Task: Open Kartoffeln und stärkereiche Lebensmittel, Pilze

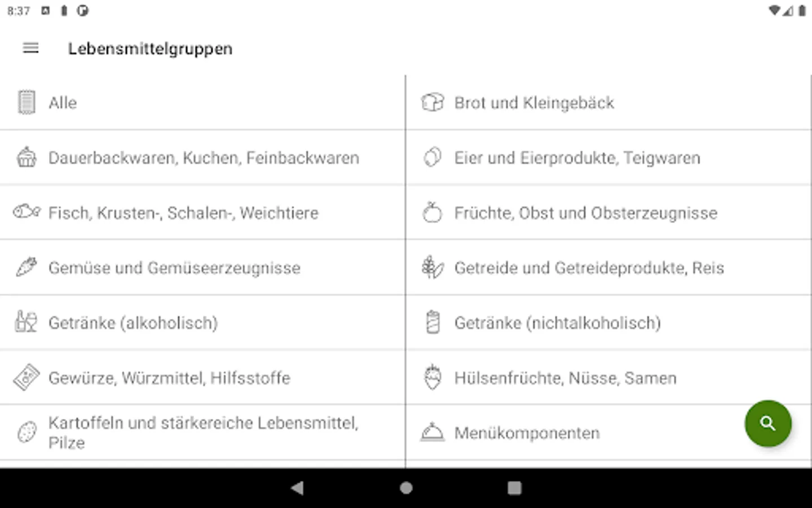Action: click(x=202, y=432)
